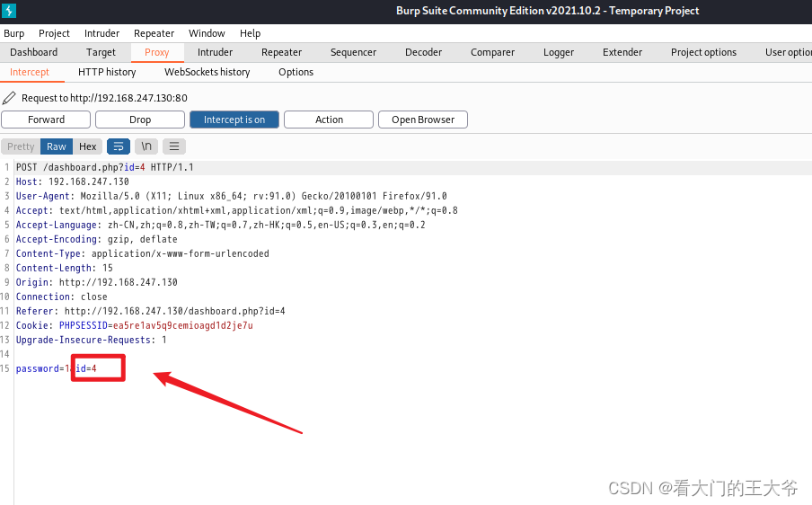The width and height of the screenshot is (812, 505).
Task: Click the id=4 parameter in request body
Action: [x=86, y=368]
